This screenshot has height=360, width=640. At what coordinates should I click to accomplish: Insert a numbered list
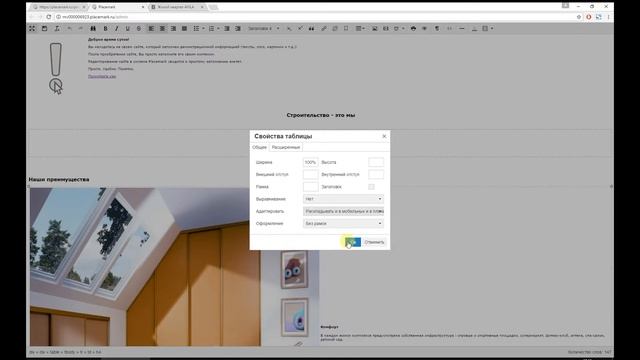(x=211, y=29)
